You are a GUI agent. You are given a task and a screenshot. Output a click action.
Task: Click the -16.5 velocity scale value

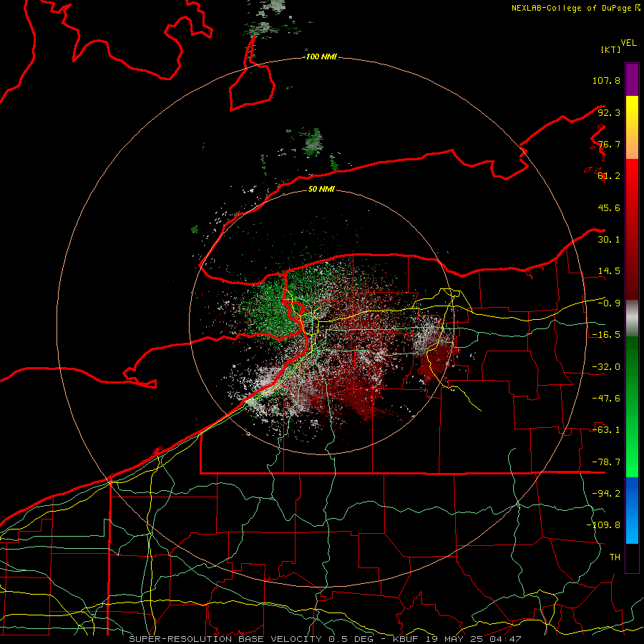(606, 335)
